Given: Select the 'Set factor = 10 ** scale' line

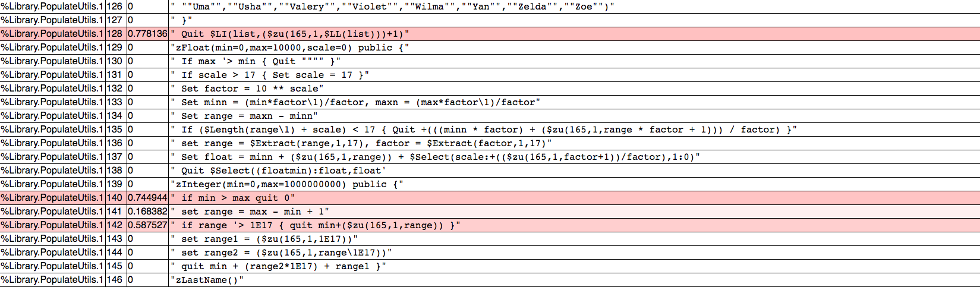Looking at the screenshot, I should tap(247, 89).
